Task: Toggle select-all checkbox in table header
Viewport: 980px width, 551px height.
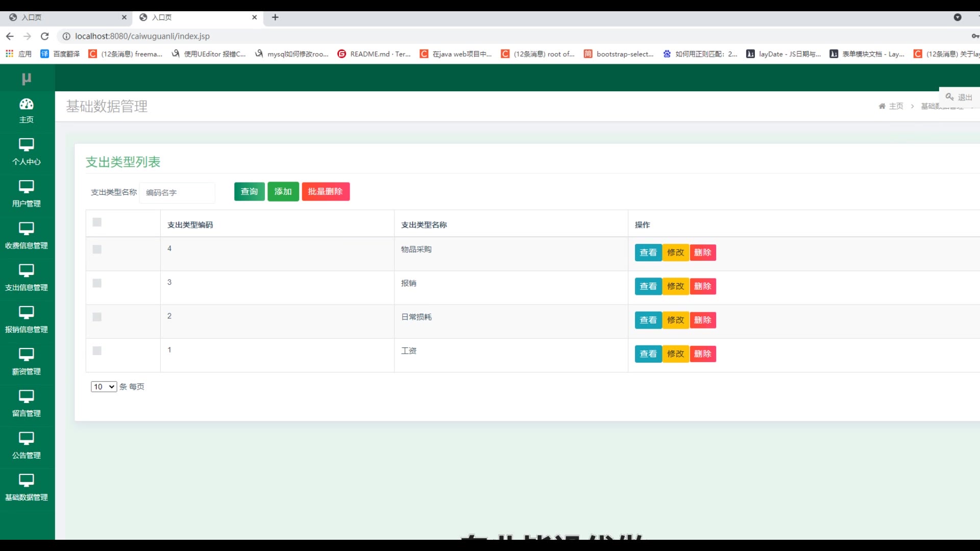Action: (x=97, y=222)
